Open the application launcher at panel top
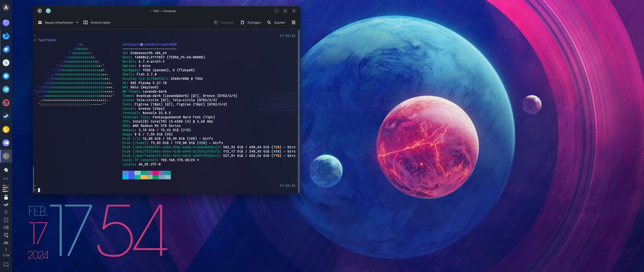Image resolution: width=644 pixels, height=272 pixels. click(6, 7)
